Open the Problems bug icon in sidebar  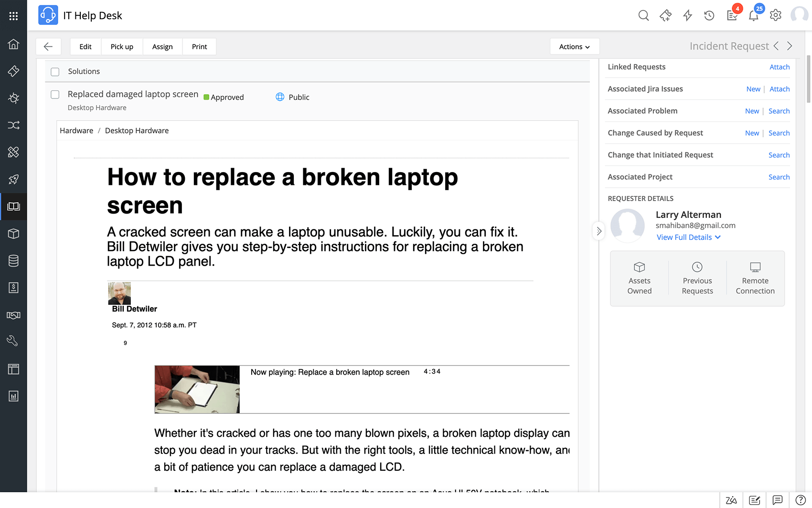pos(13,98)
